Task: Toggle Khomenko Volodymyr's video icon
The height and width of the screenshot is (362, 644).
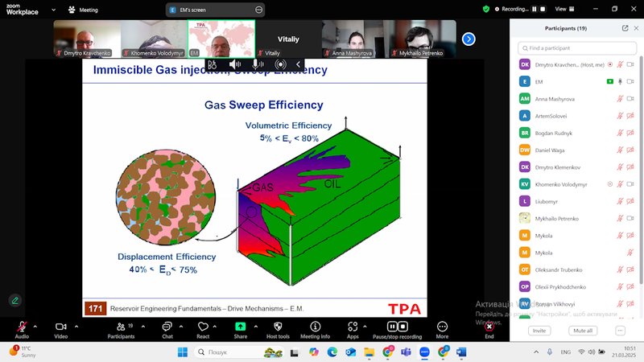Action: coord(630,184)
